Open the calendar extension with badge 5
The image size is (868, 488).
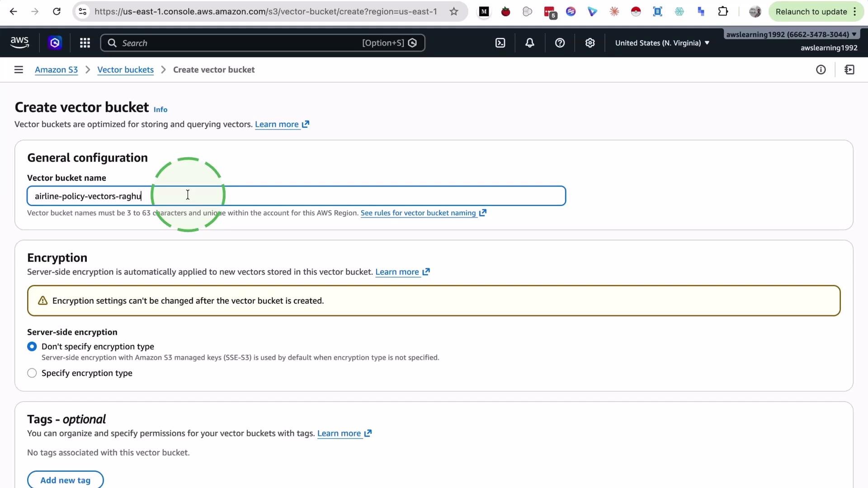click(x=550, y=12)
